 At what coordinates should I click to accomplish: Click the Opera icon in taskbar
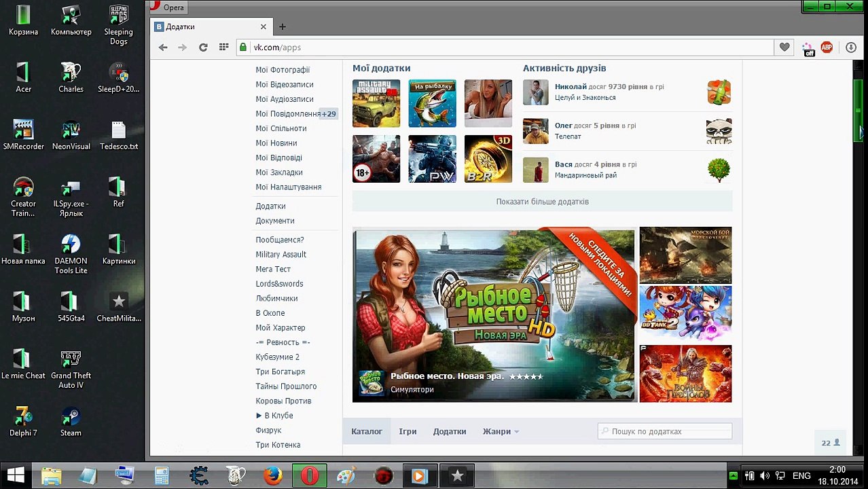[310, 476]
